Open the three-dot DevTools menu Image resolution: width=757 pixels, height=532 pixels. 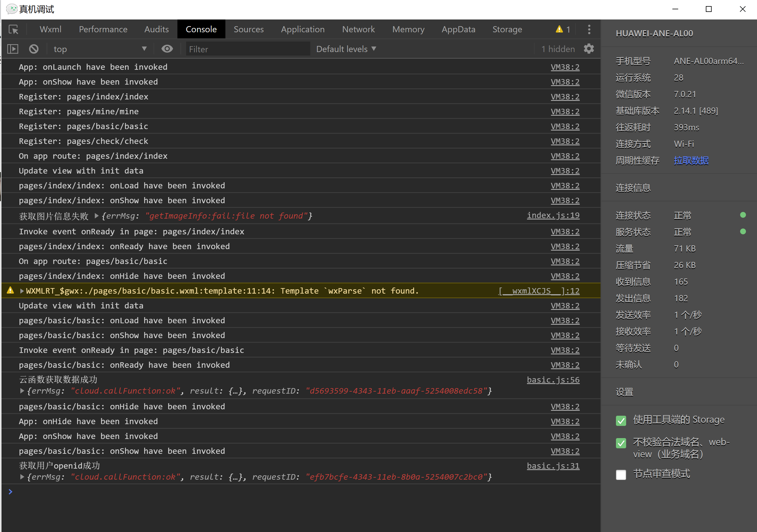pyautogui.click(x=589, y=29)
